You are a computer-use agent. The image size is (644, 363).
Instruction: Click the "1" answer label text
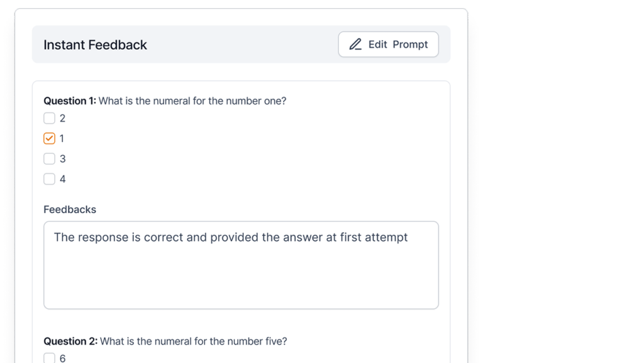[62, 138]
